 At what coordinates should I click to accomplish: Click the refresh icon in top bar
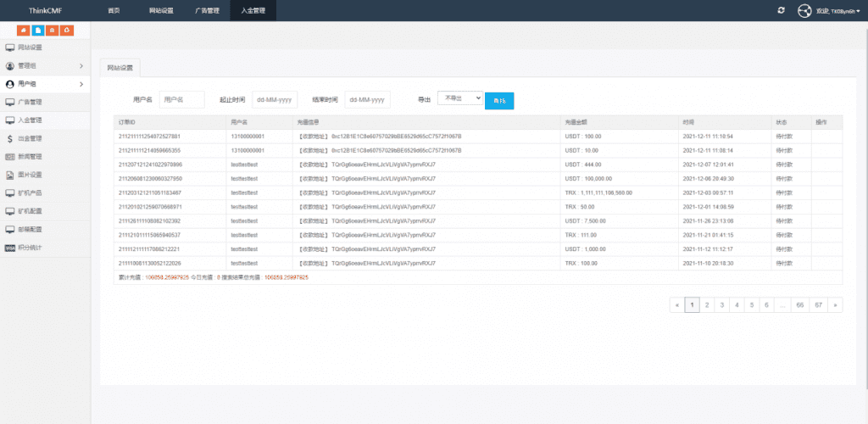tap(781, 10)
